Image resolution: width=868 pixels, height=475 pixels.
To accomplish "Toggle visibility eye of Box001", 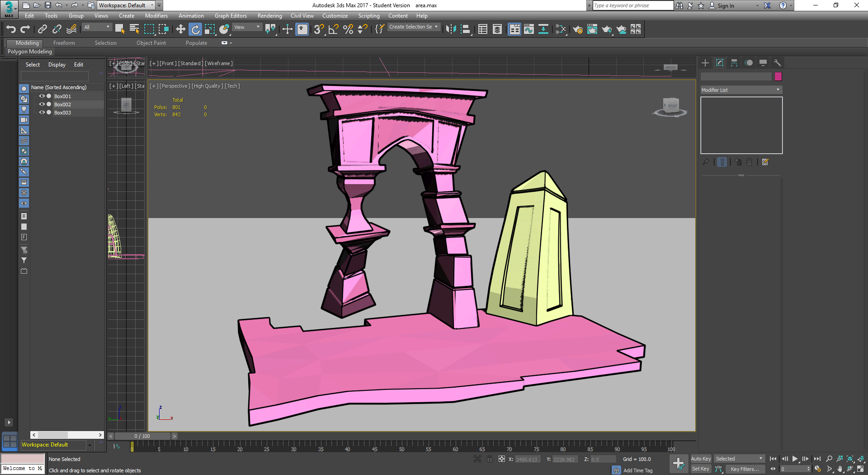I will [42, 96].
